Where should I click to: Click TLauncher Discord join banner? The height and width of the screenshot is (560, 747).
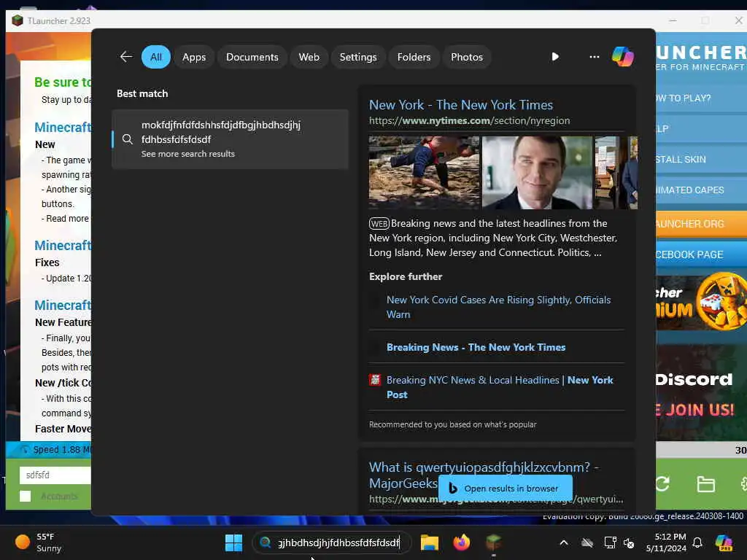pyautogui.click(x=701, y=393)
